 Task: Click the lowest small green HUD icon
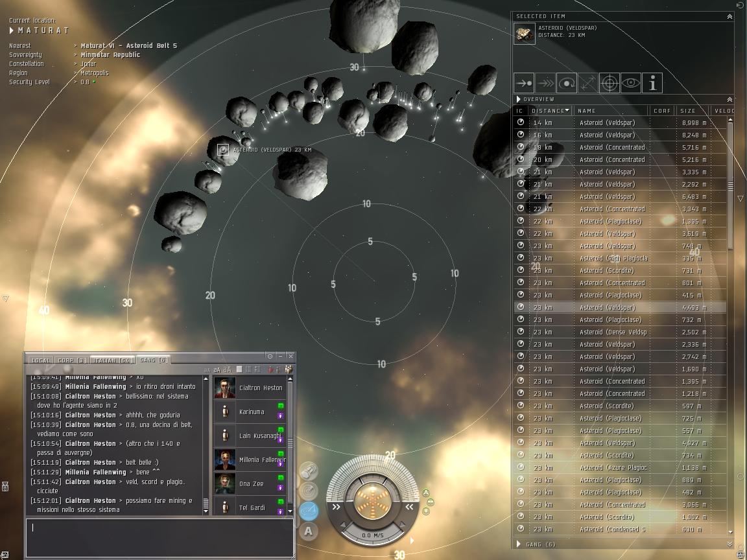click(426, 511)
